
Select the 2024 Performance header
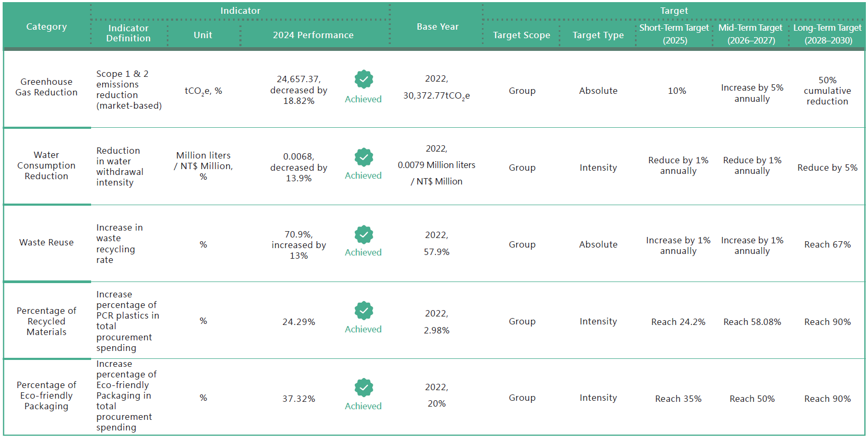(x=313, y=35)
